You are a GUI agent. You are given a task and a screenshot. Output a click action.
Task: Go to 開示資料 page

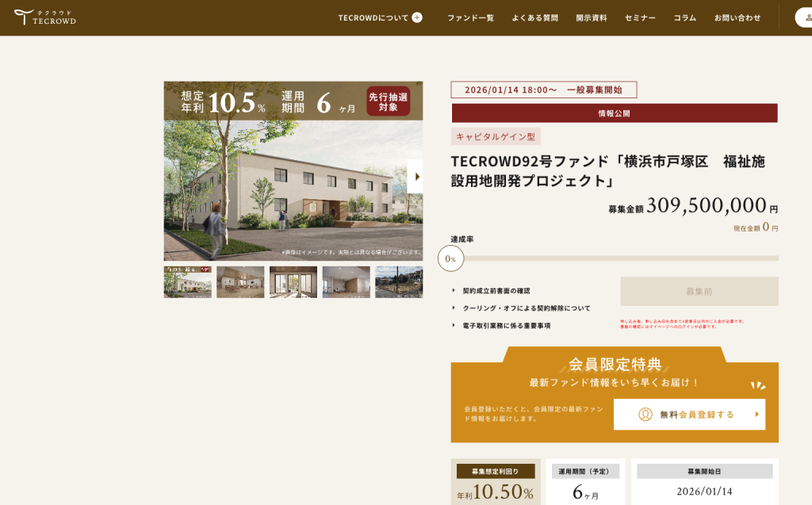(592, 17)
